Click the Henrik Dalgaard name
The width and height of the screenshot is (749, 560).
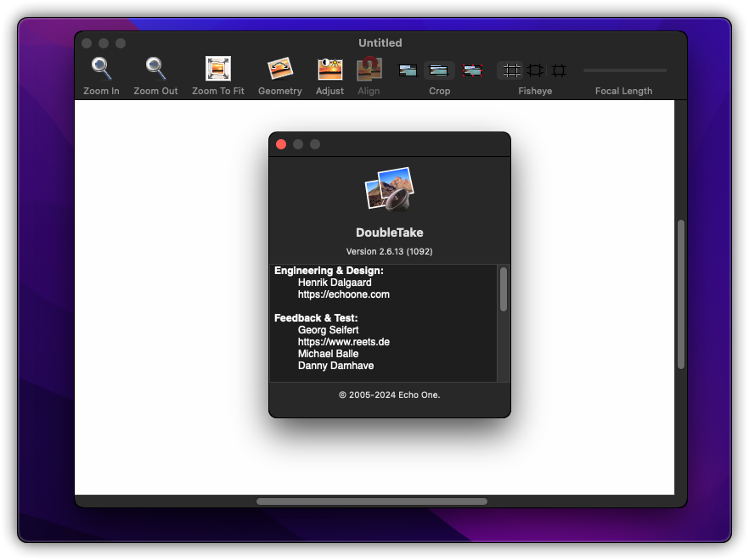click(x=335, y=283)
